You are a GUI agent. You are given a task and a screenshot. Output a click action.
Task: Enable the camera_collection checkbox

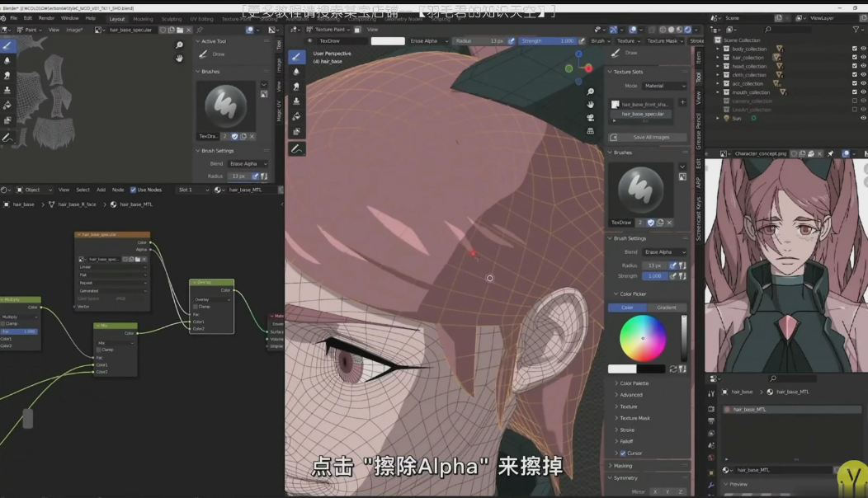pyautogui.click(x=855, y=101)
